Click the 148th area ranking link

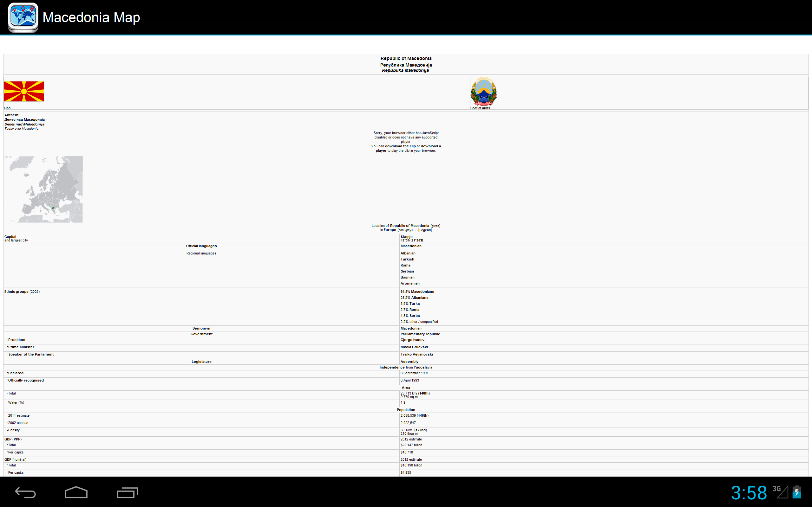(424, 393)
